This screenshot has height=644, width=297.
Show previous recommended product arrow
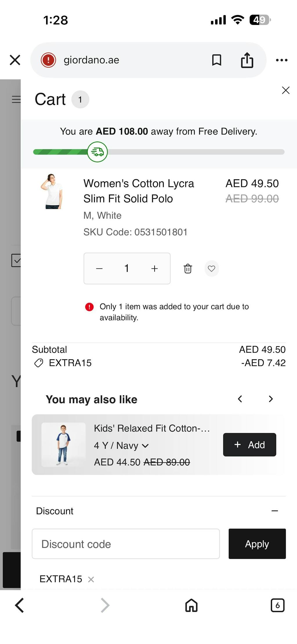tap(240, 399)
